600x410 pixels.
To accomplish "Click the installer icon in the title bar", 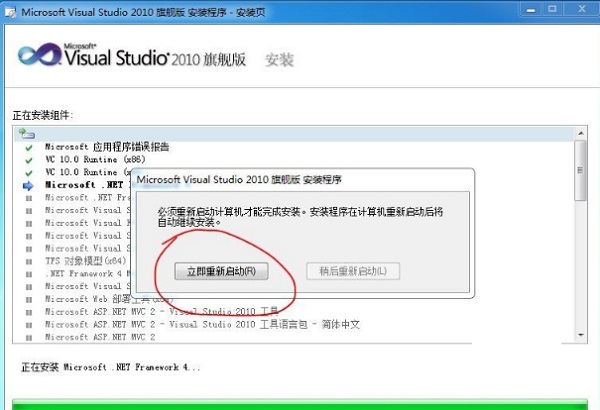I will pos(11,13).
